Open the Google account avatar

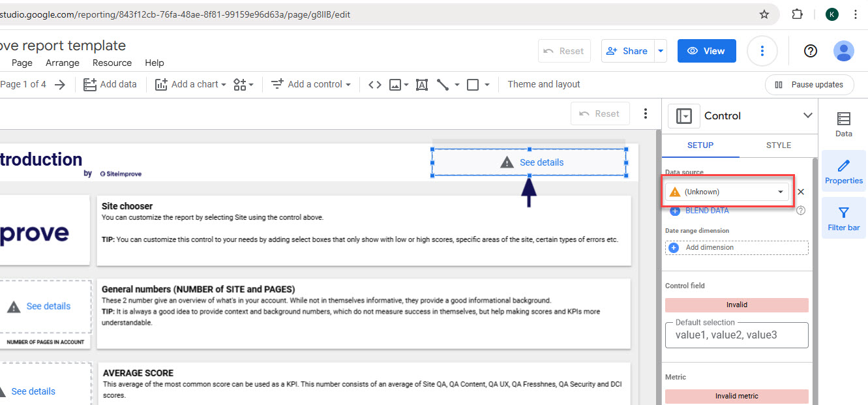844,51
